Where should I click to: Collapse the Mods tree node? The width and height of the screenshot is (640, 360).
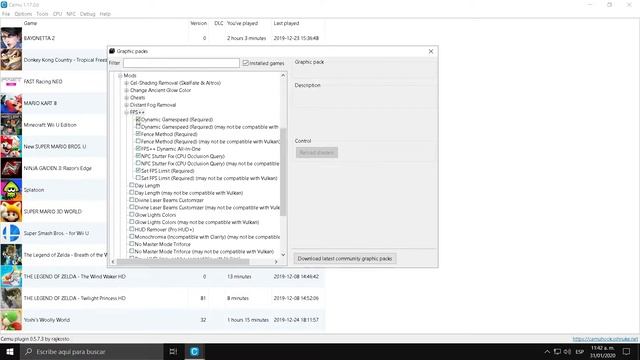120,76
